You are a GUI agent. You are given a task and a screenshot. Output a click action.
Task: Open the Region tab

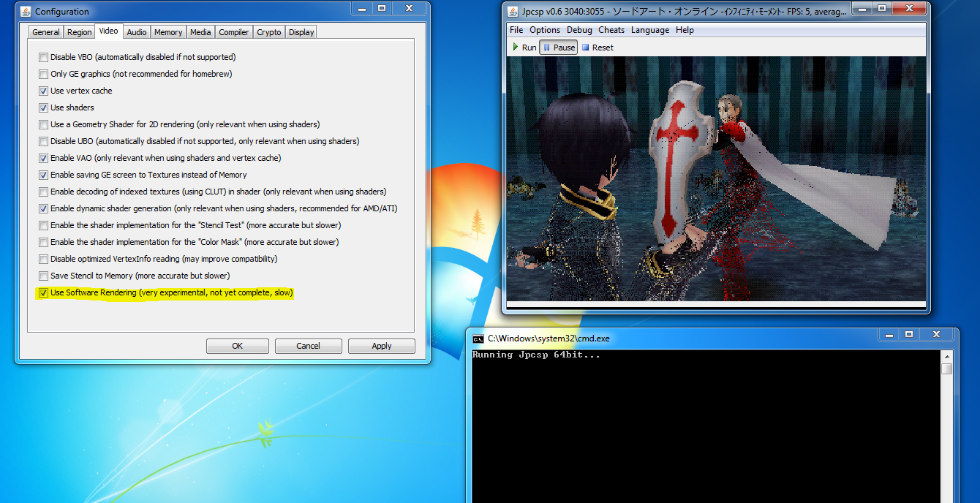[80, 32]
